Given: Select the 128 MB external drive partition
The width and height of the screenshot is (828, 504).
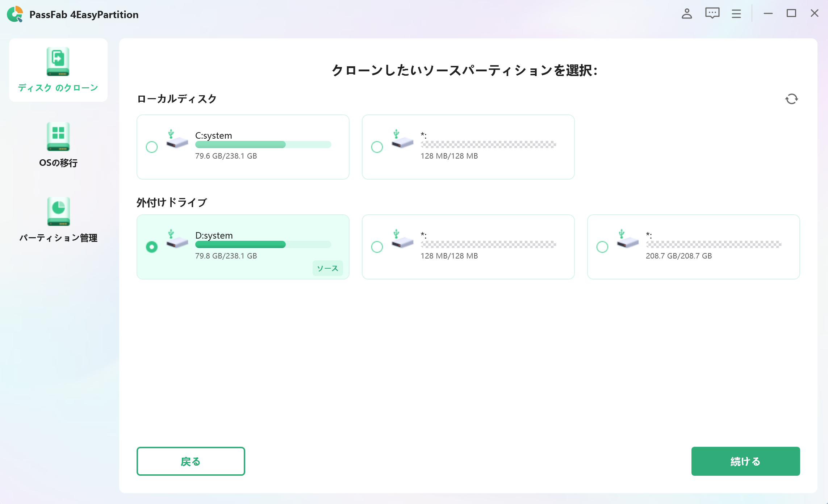Looking at the screenshot, I should pos(377,247).
